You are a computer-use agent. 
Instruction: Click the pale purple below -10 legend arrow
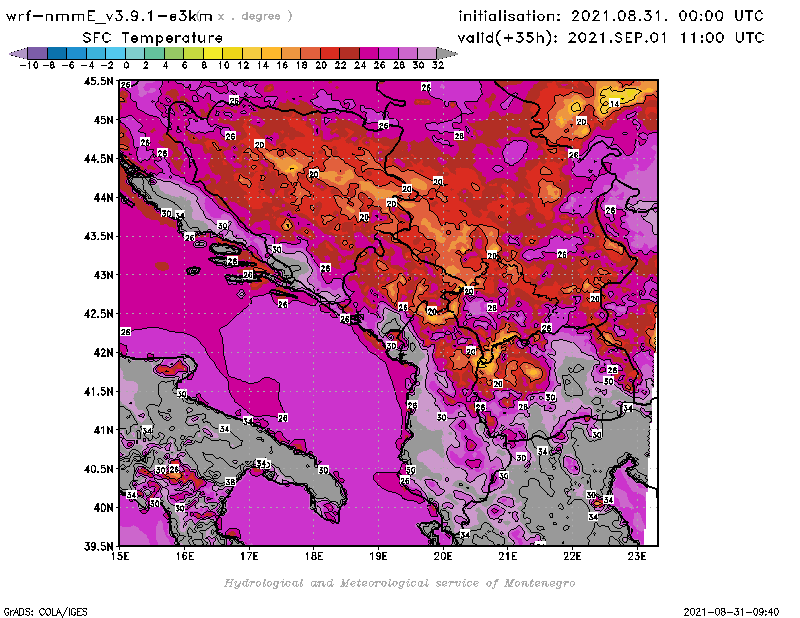point(18,54)
